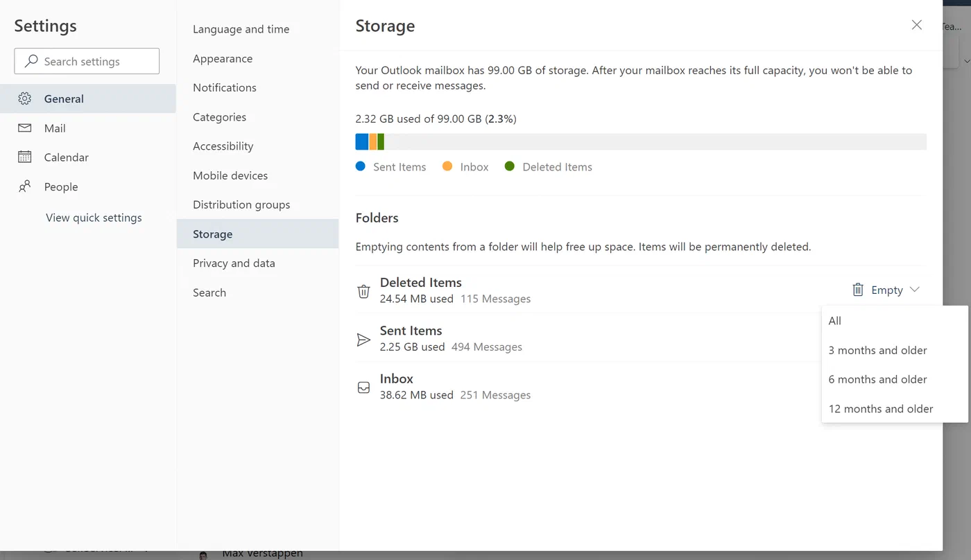971x560 pixels.
Task: Click the search magnifier icon
Action: (x=31, y=61)
